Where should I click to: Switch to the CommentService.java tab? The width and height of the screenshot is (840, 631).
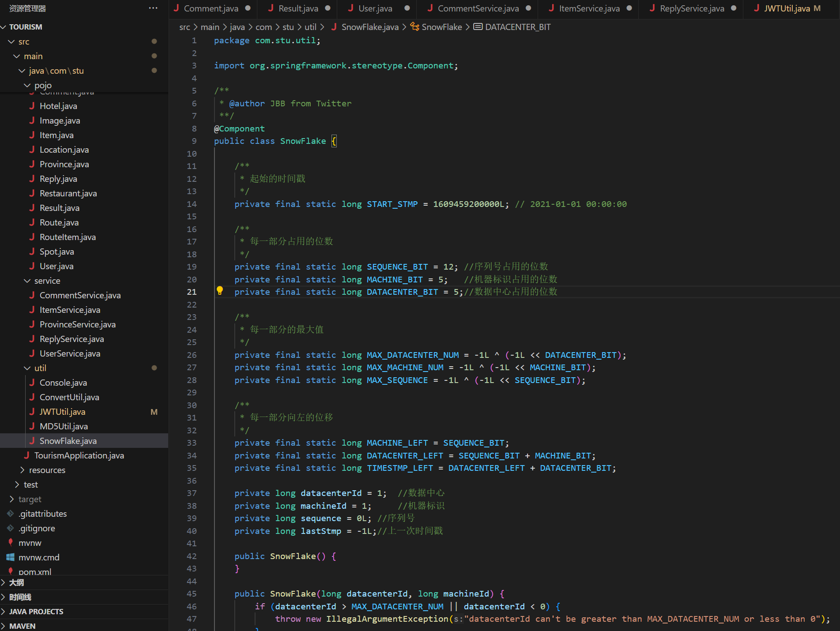coord(478,8)
